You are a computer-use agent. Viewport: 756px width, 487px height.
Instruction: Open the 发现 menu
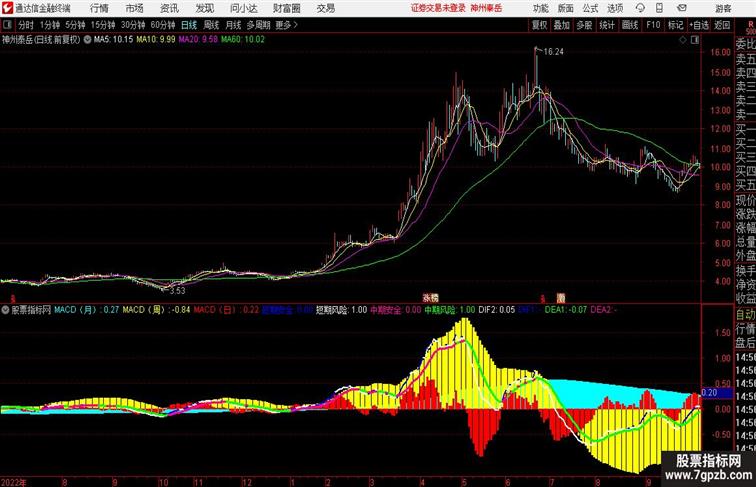pyautogui.click(x=204, y=8)
